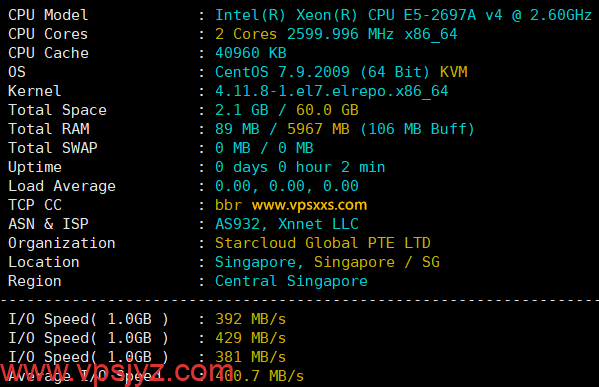This screenshot has height=387, width=599.
Task: Click the Region label
Action: coord(35,282)
